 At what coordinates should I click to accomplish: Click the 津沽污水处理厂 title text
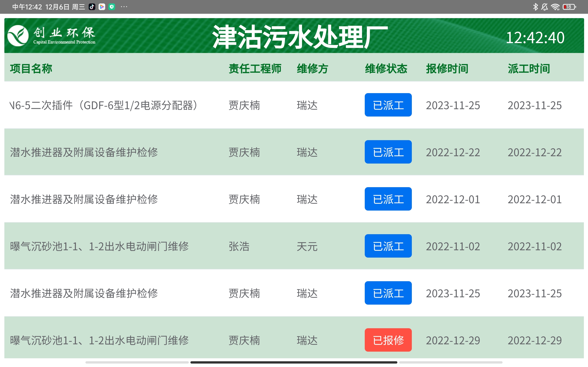tap(300, 37)
